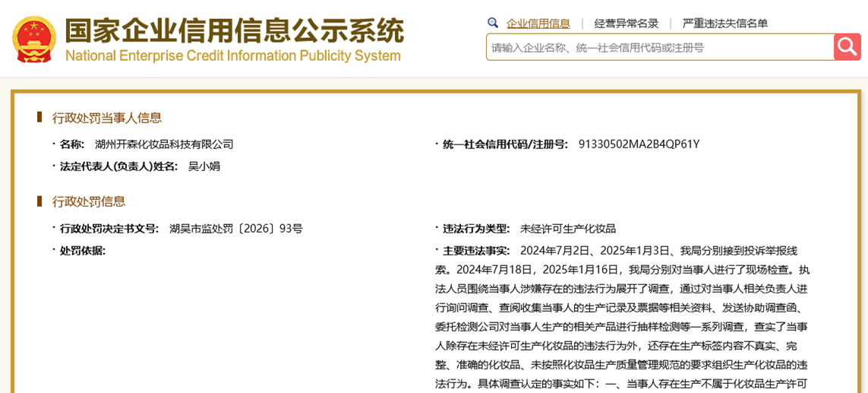Viewport: 868px width, 393px height.
Task: Click the 处罚依据 field label
Action: click(x=83, y=251)
